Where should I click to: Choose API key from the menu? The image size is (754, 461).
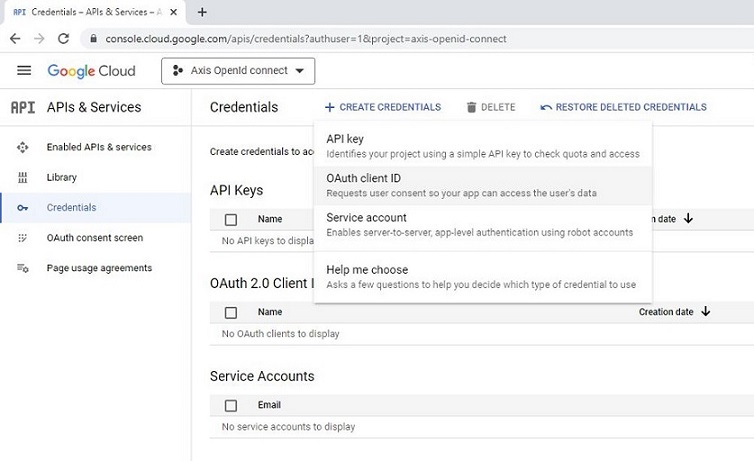coord(483,146)
